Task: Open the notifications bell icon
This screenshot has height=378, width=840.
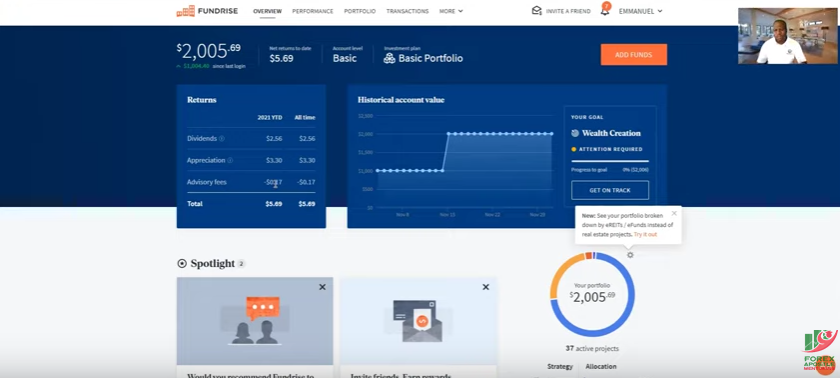Action: click(x=605, y=11)
